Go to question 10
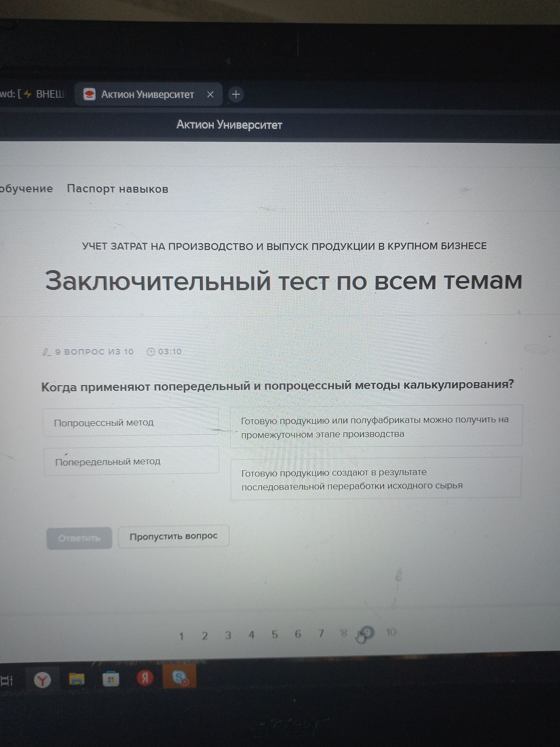 coord(391,632)
